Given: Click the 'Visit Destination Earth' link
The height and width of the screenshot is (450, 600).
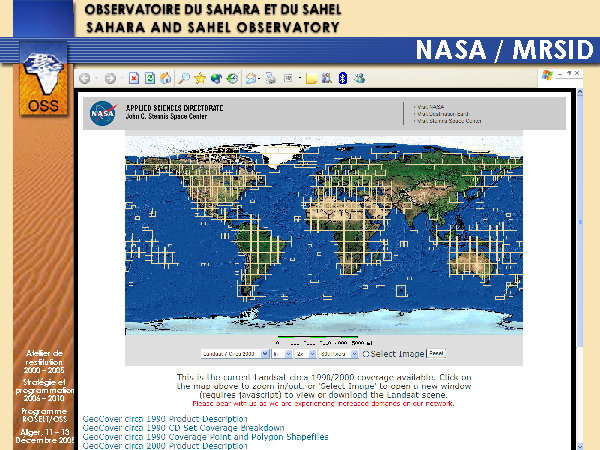Looking at the screenshot, I should coord(441,114).
